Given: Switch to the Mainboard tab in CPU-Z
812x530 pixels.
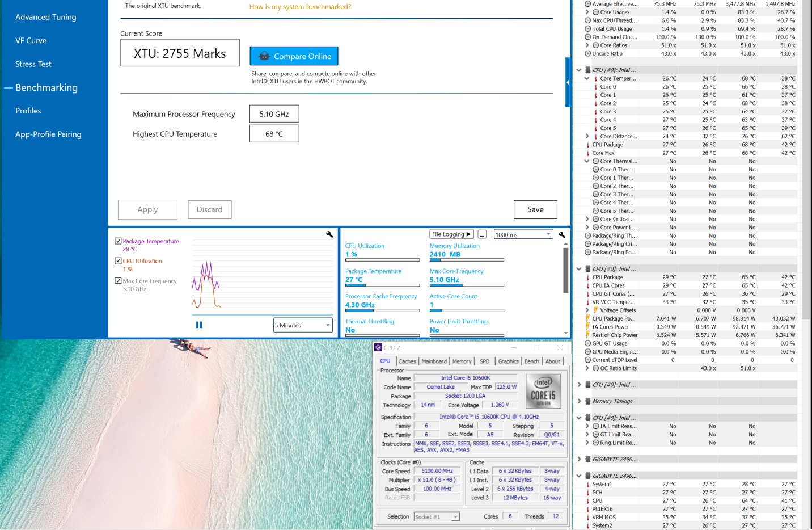Looking at the screenshot, I should click(x=434, y=361).
